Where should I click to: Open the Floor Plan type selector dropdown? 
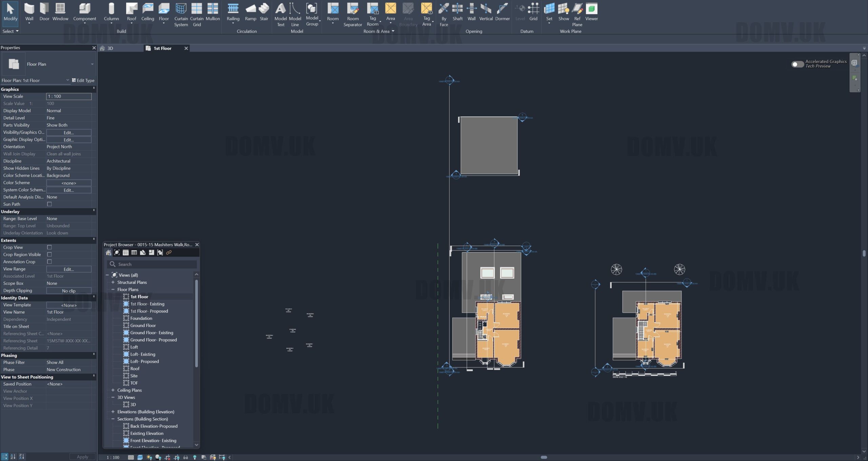tap(92, 64)
